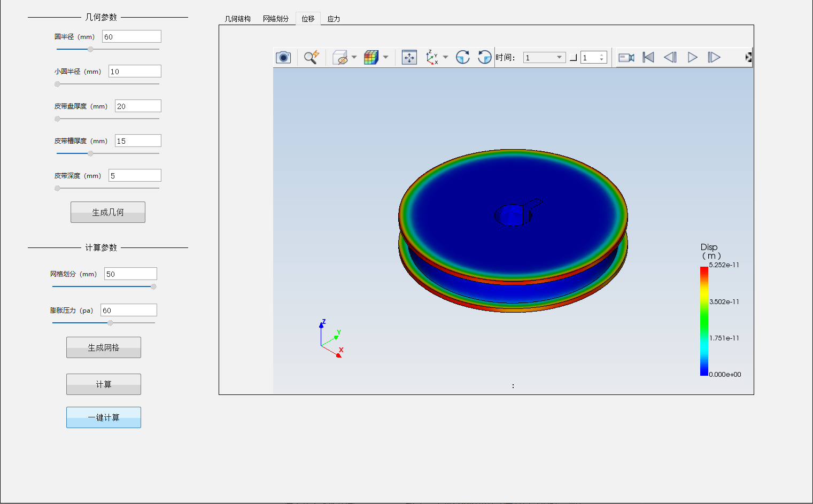Open the hide geometry dropdown arrow
813x504 pixels.
tap(354, 57)
